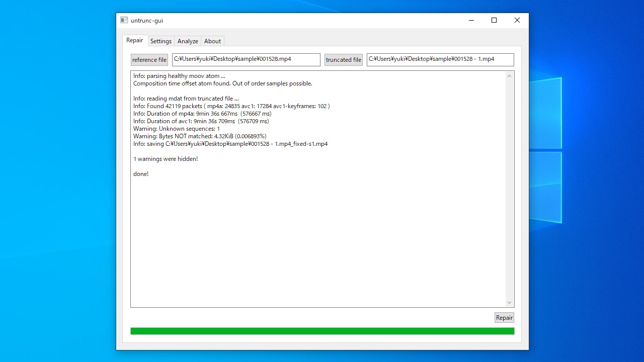
Task: Click the 'Bytes NOT matched' warning line
Action: click(x=200, y=136)
